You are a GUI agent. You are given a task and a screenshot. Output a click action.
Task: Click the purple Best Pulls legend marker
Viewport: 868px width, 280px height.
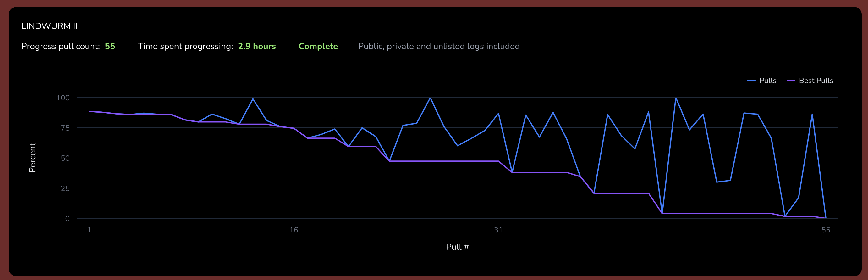tap(791, 81)
